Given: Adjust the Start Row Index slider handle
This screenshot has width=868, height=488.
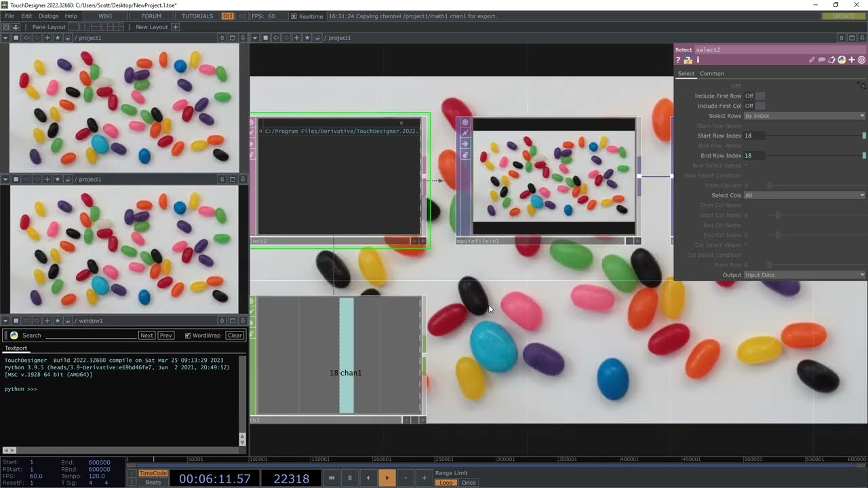Looking at the screenshot, I should [864, 136].
